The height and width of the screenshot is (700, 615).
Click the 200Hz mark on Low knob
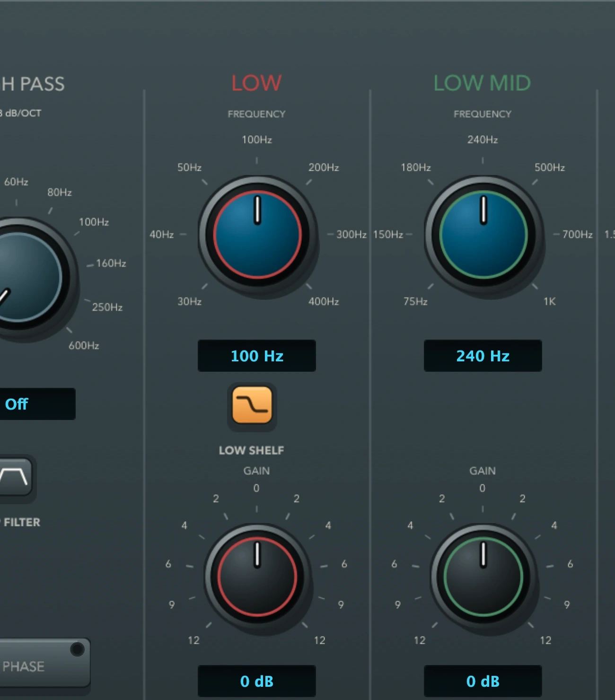324,167
